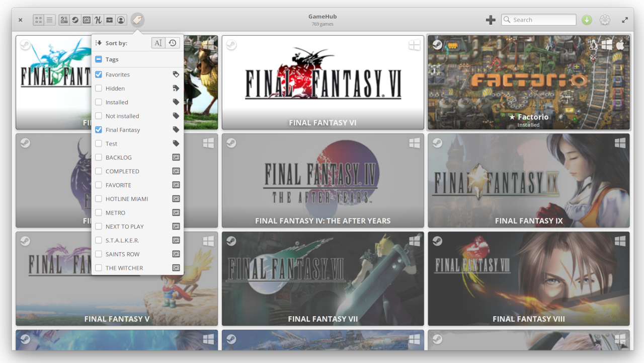This screenshot has width=644, height=363.
Task: Switch to list view layout
Action: 50,20
